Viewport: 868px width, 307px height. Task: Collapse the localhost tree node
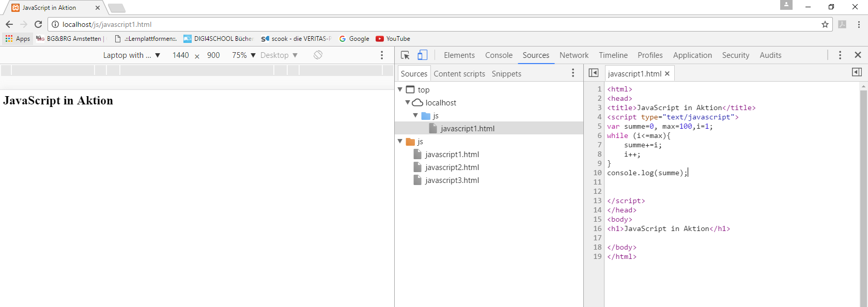(x=408, y=103)
